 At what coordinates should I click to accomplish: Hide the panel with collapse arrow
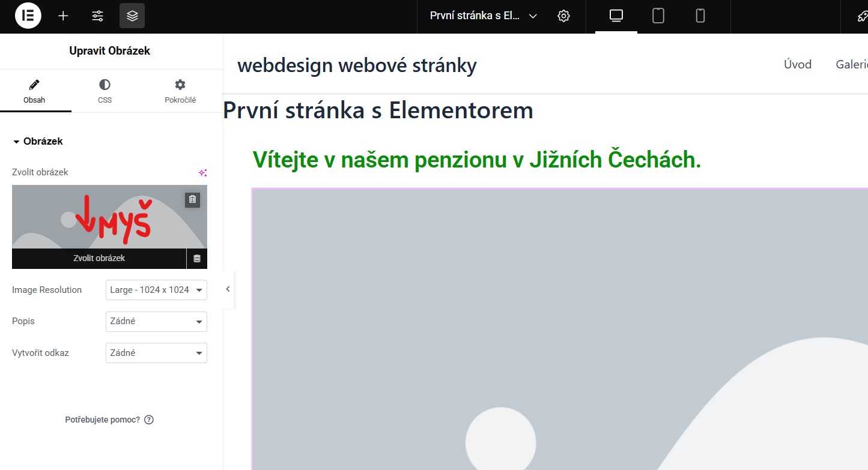point(228,289)
